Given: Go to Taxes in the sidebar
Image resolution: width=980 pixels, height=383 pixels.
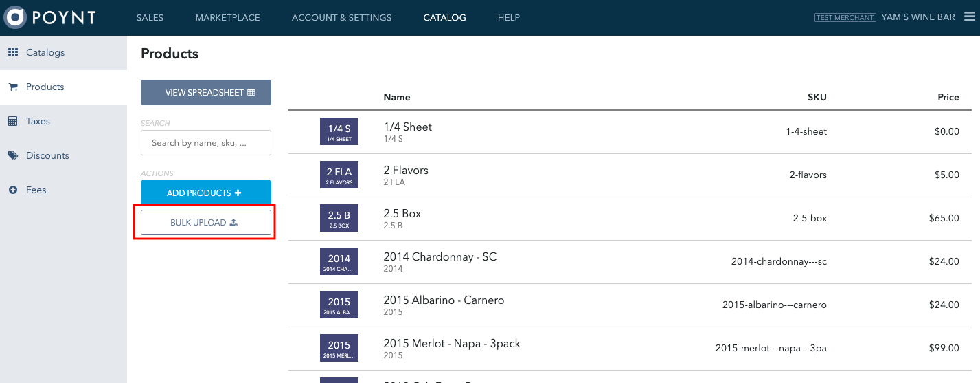Looking at the screenshot, I should [x=63, y=121].
